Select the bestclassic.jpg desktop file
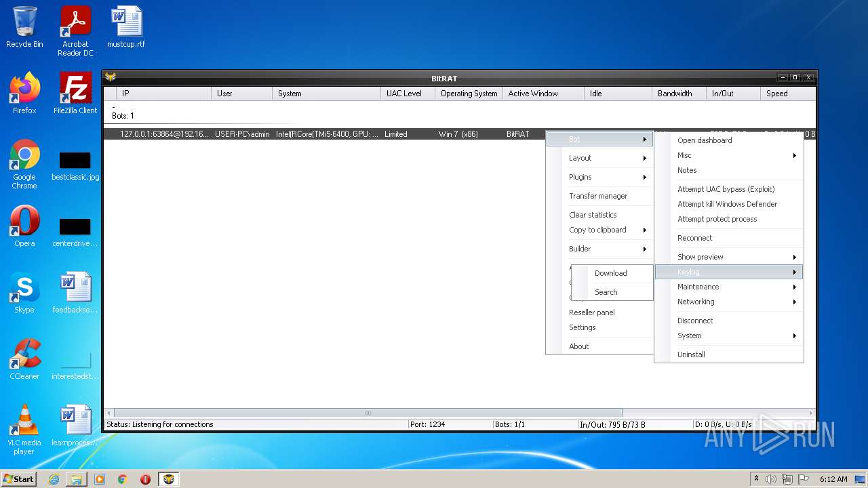 tap(75, 167)
